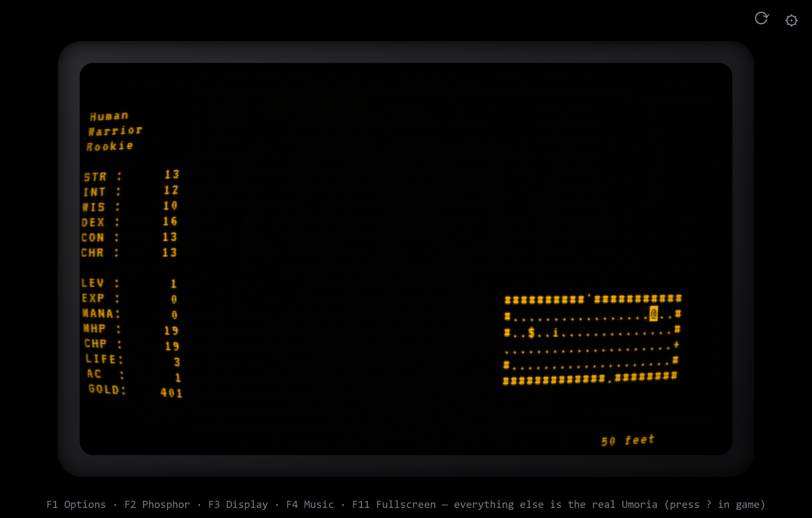The width and height of the screenshot is (812, 518).
Task: Click the F2 Phosphor hint text
Action: tap(157, 504)
